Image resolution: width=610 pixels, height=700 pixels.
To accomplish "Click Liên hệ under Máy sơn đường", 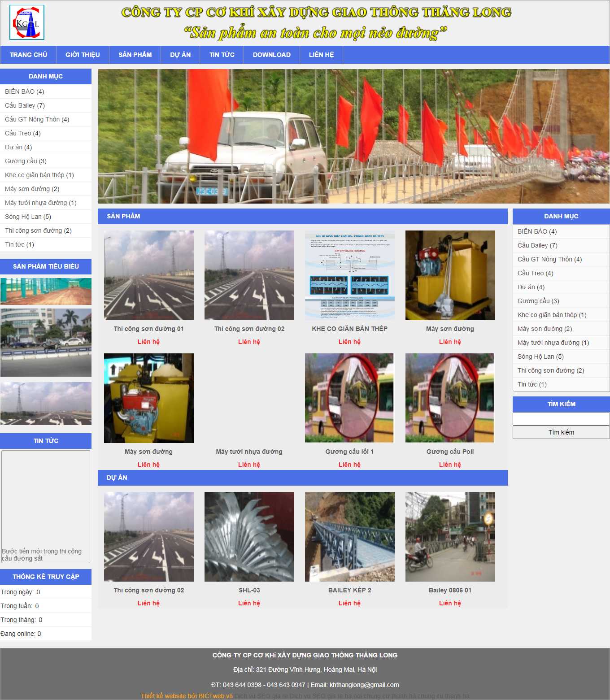I will [x=450, y=341].
